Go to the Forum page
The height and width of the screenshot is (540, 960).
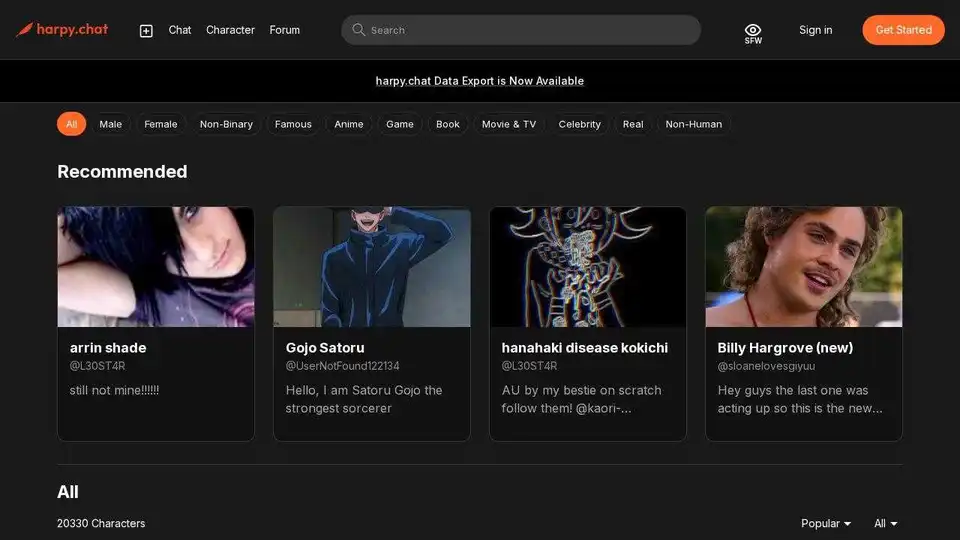(284, 30)
